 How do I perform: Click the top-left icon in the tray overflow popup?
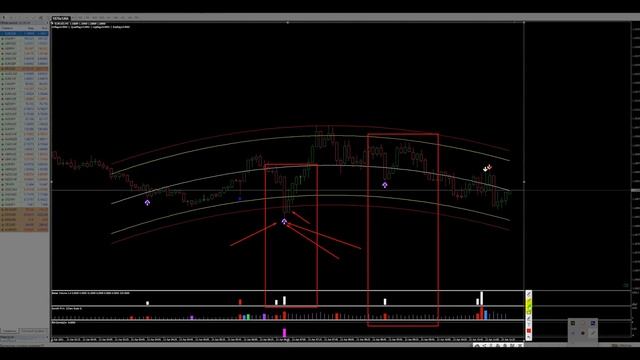[x=573, y=323]
